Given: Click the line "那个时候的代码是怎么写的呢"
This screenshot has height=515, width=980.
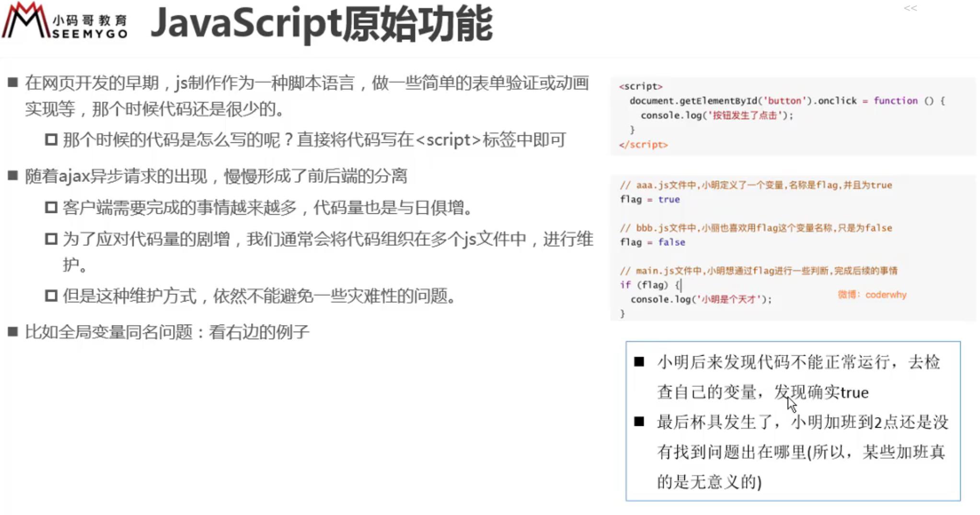Looking at the screenshot, I should tap(314, 140).
